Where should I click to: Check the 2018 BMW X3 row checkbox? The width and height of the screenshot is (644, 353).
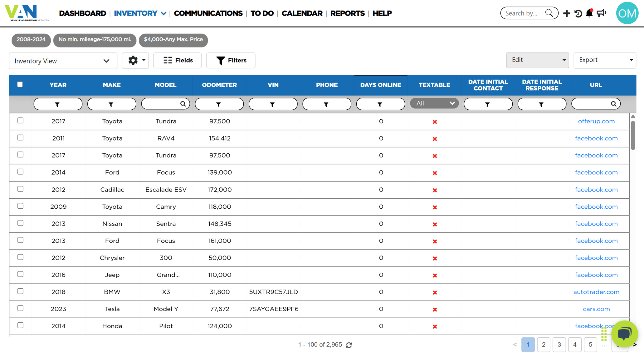click(20, 291)
